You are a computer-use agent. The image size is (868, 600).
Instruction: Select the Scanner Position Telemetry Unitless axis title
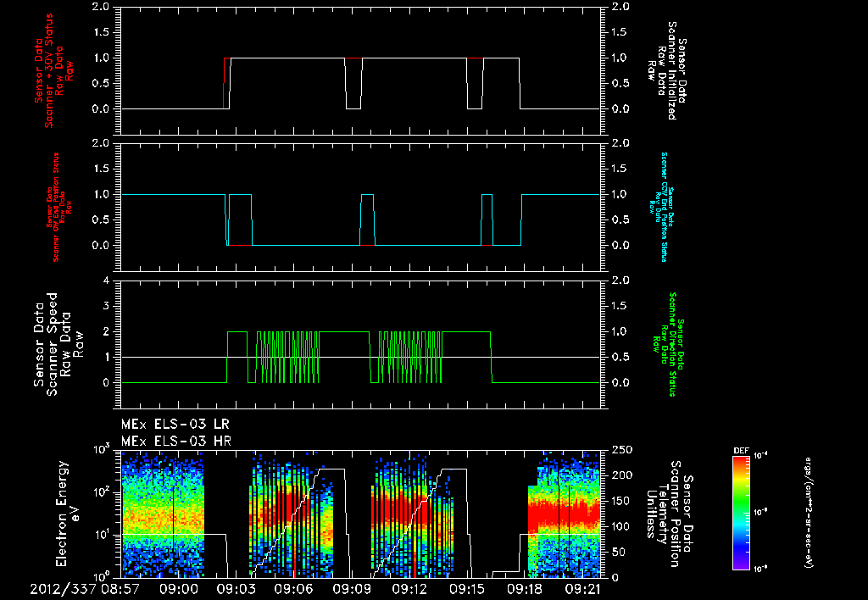pos(669,514)
